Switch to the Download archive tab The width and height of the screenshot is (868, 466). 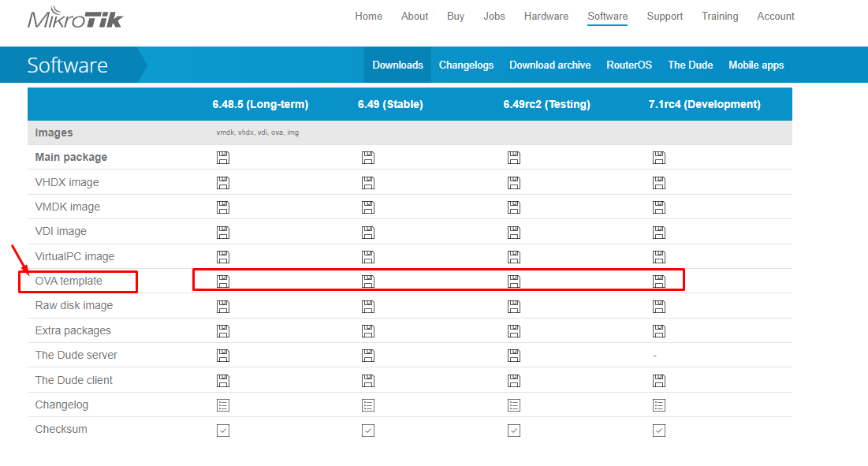tap(550, 65)
